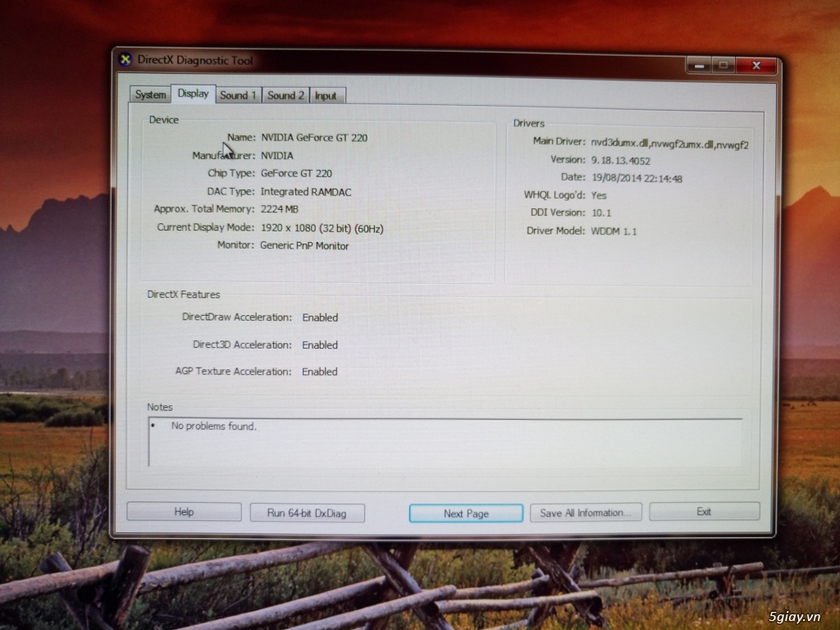Minimize the DirectX Diagnostic Tool window
The image size is (840, 630).
pyautogui.click(x=699, y=66)
